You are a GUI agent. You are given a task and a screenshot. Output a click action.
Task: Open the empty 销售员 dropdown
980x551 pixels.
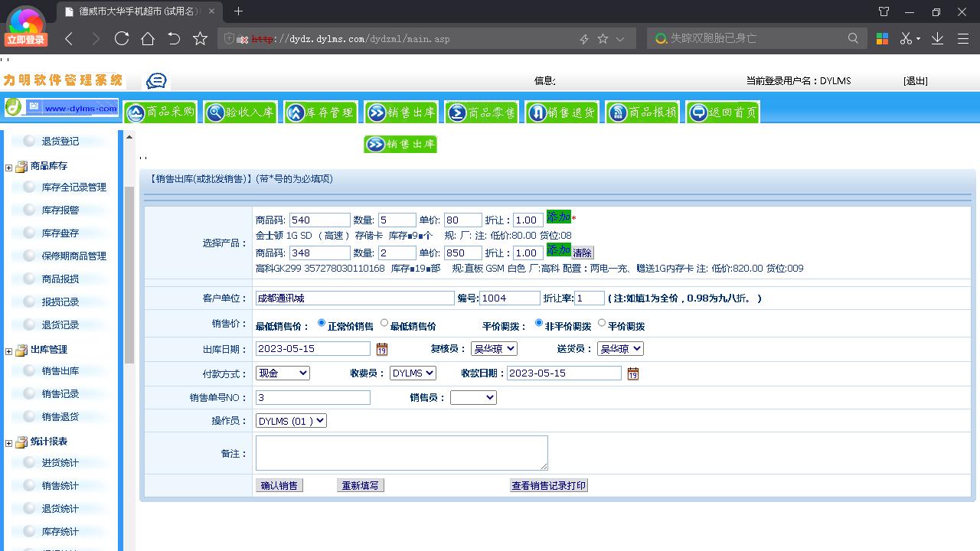tap(472, 397)
